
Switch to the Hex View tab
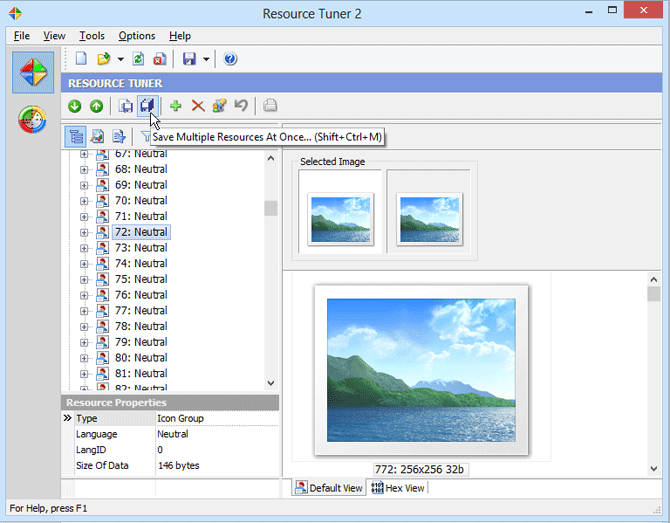398,488
